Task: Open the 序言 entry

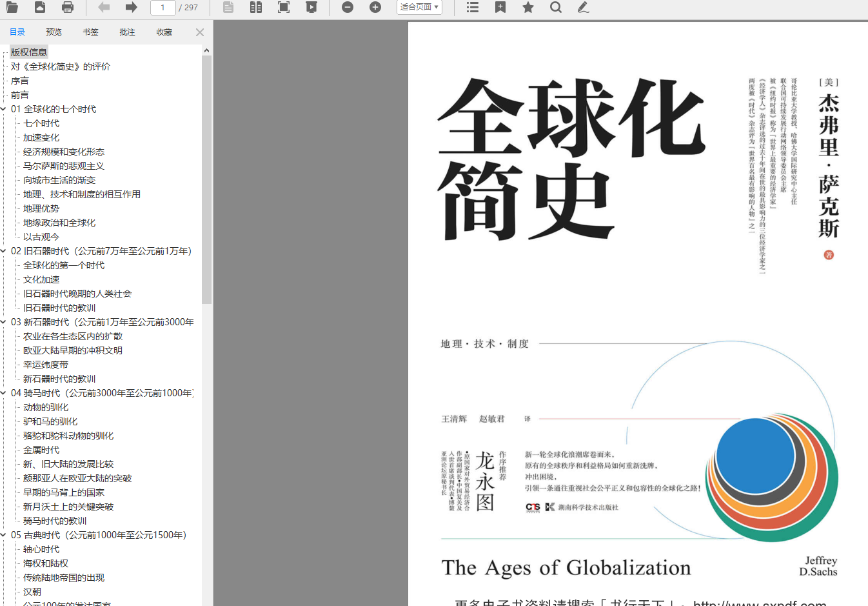Action: 20,81
